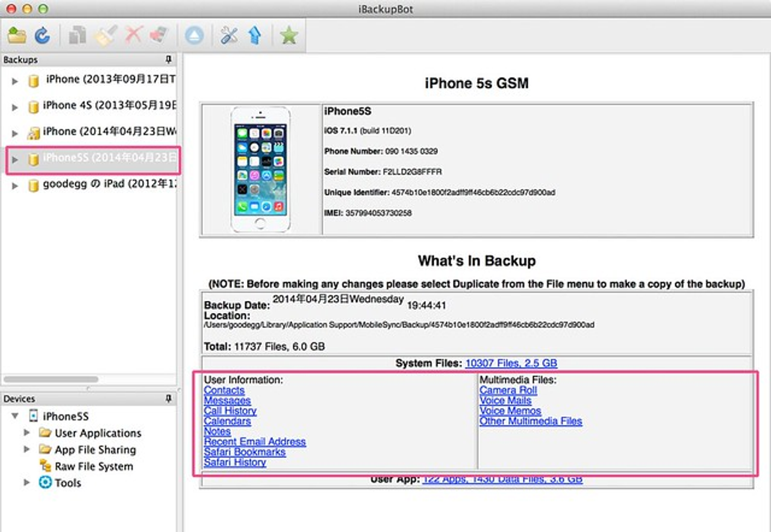Image resolution: width=771 pixels, height=532 pixels.
Task: Click the App File Sharing folder icon
Action: [45, 449]
